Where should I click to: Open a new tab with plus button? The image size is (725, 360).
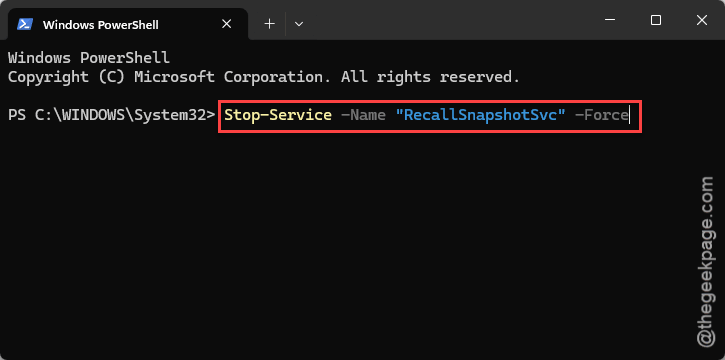coord(269,24)
